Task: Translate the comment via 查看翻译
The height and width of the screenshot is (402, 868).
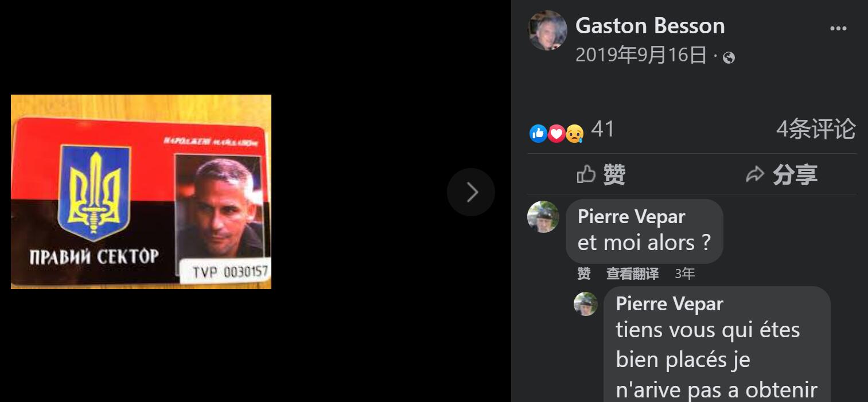Action: pyautogui.click(x=632, y=274)
